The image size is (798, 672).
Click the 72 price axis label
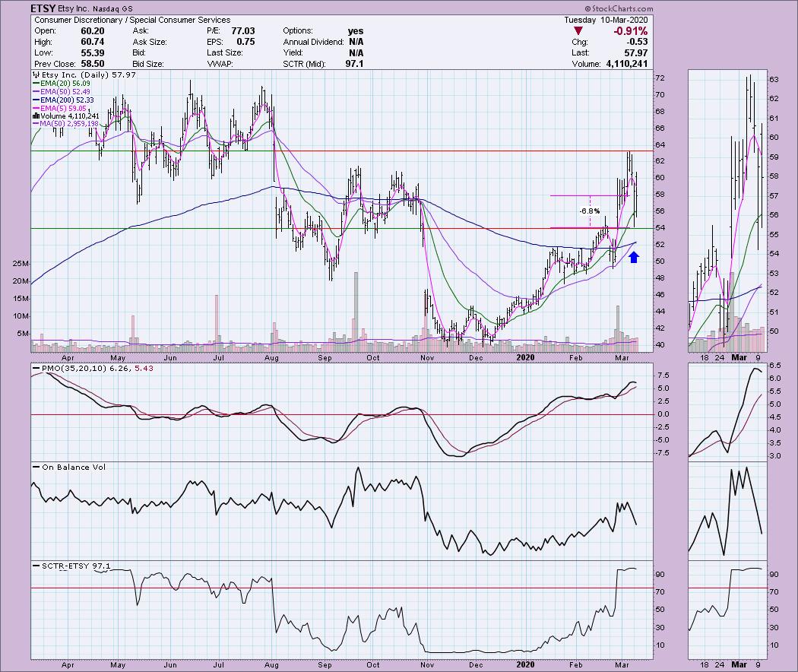[x=660, y=78]
